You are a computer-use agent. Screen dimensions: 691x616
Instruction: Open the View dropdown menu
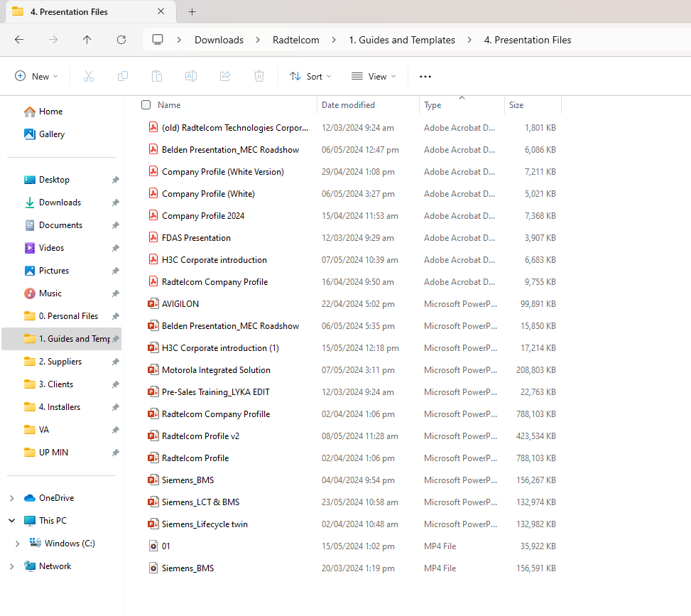374,76
